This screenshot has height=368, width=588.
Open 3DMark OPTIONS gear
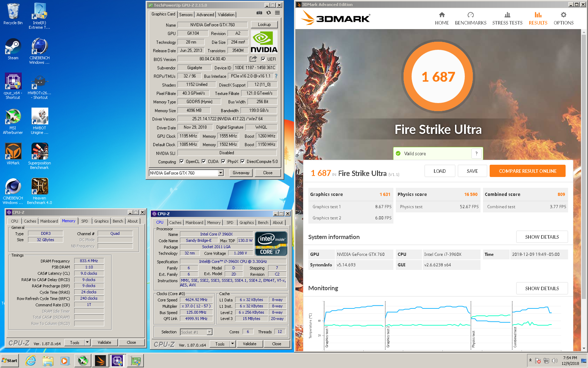pyautogui.click(x=563, y=19)
